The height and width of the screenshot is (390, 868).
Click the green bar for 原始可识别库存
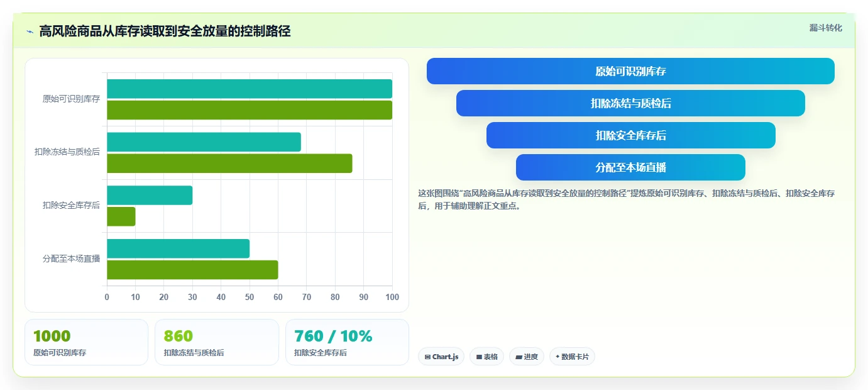pos(250,110)
